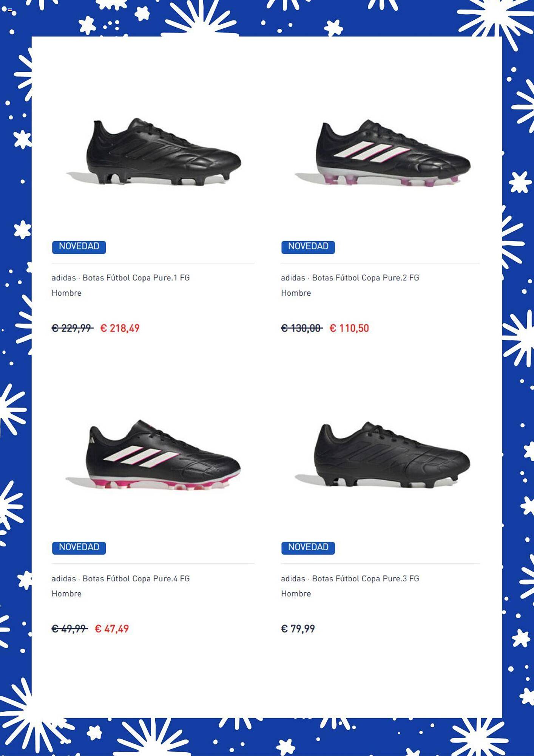Open the Copa Pure.2 FG pink-stud boot image

click(383, 153)
